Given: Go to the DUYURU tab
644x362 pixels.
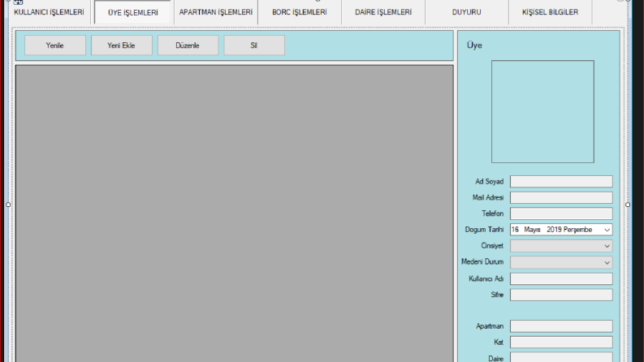Looking at the screenshot, I should coord(467,12).
